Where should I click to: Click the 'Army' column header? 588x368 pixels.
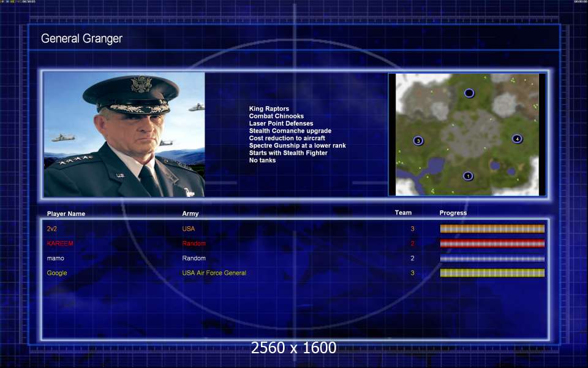190,213
